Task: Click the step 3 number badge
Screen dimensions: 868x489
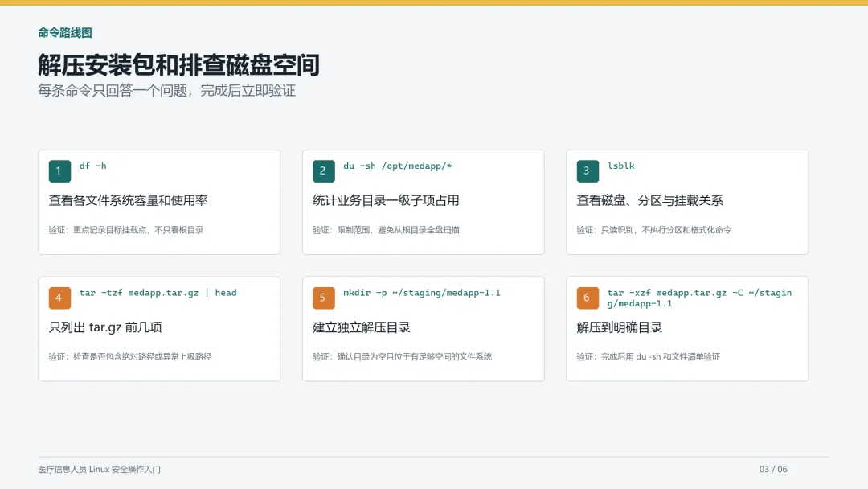Action: pyautogui.click(x=588, y=171)
